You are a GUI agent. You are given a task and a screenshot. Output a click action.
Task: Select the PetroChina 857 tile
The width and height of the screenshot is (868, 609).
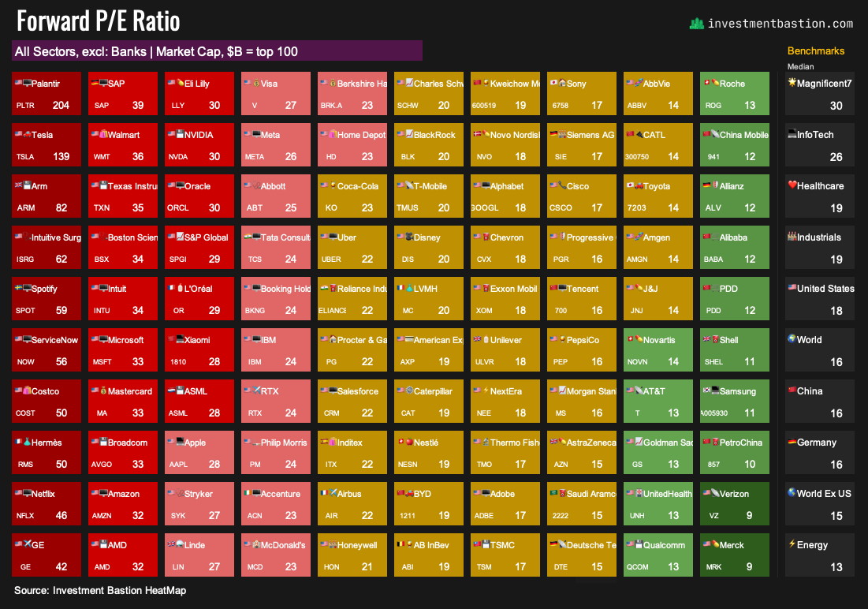click(735, 452)
